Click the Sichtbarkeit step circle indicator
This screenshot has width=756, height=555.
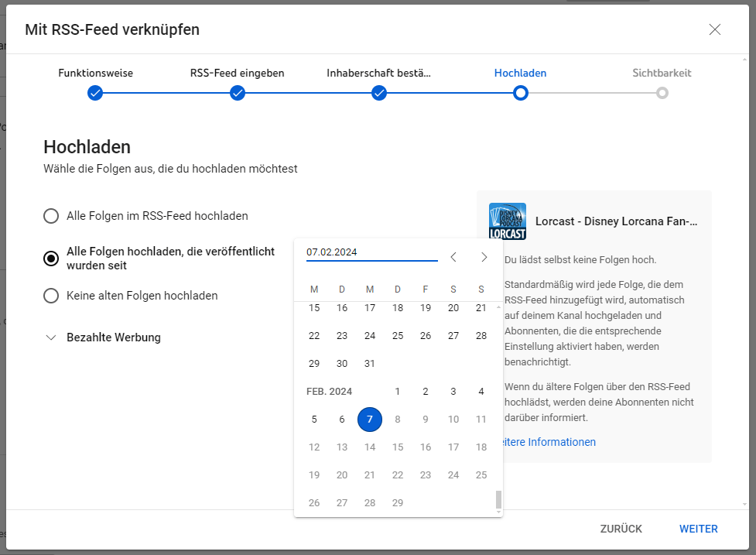pos(662,93)
